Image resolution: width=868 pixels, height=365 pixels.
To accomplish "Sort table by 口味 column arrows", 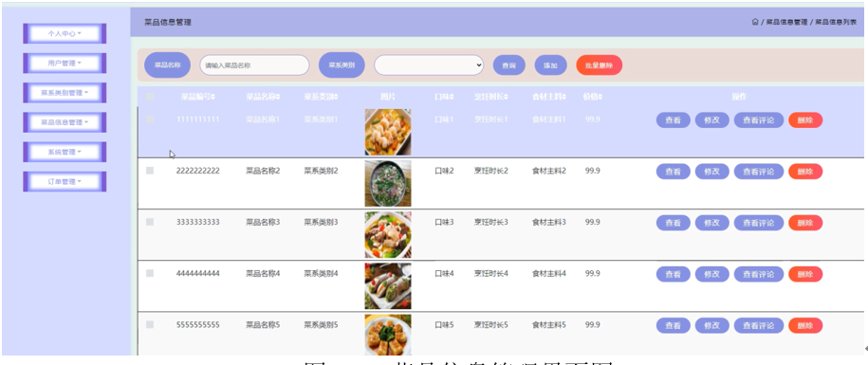I will point(452,98).
